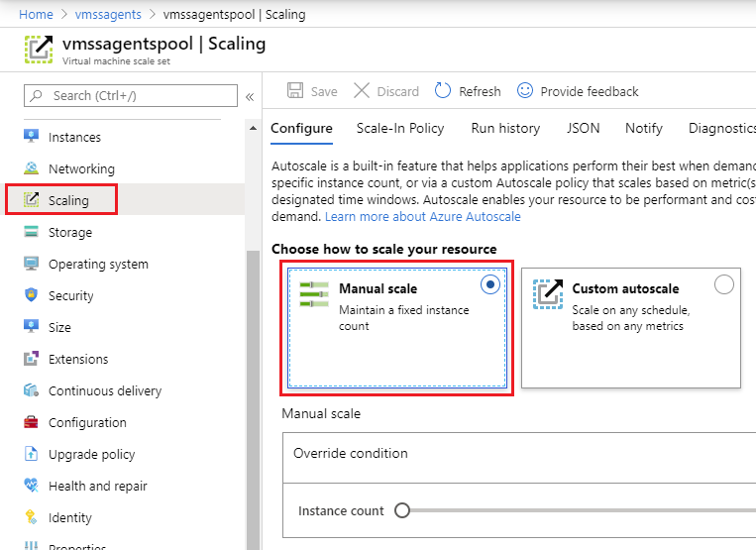Select the Custom autoscale card
This screenshot has width=756, height=550.
pos(630,328)
